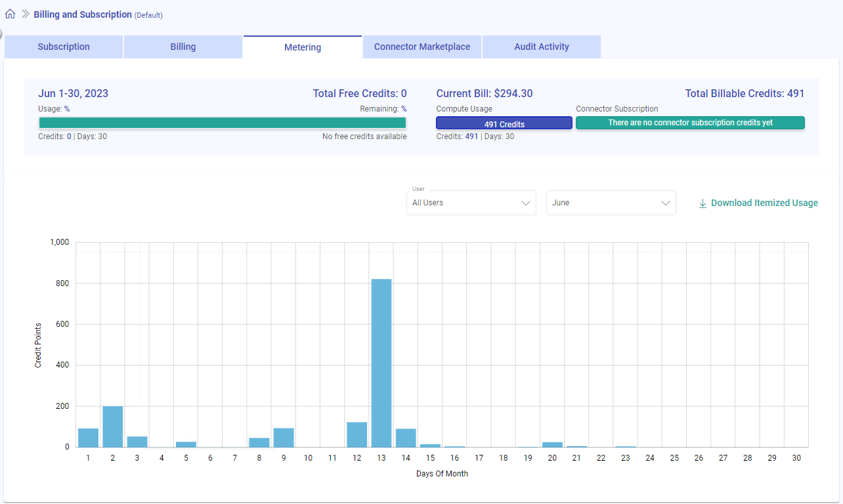Click 'Current Bill: $294.30' text
The width and height of the screenshot is (843, 504).
coord(485,94)
